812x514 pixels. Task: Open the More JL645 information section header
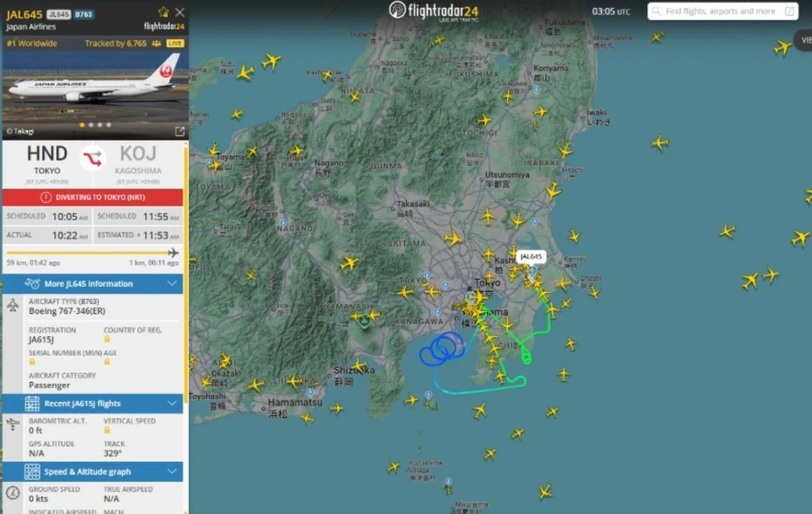pyautogui.click(x=93, y=283)
